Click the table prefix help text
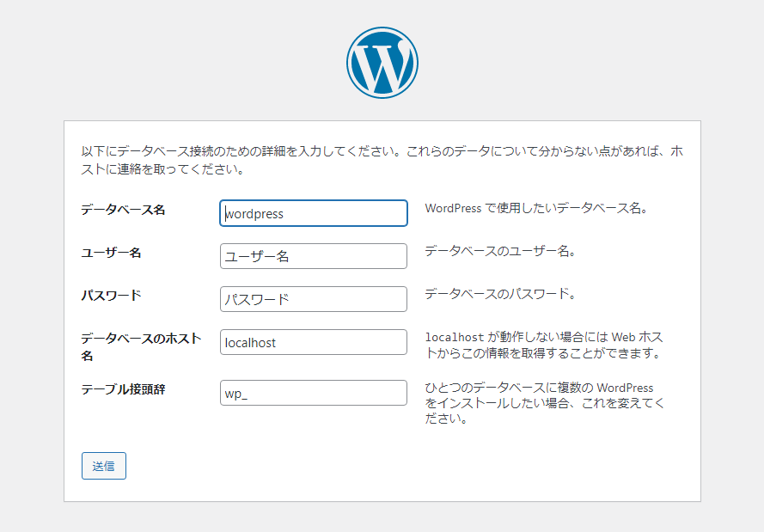764x532 pixels. click(x=544, y=403)
